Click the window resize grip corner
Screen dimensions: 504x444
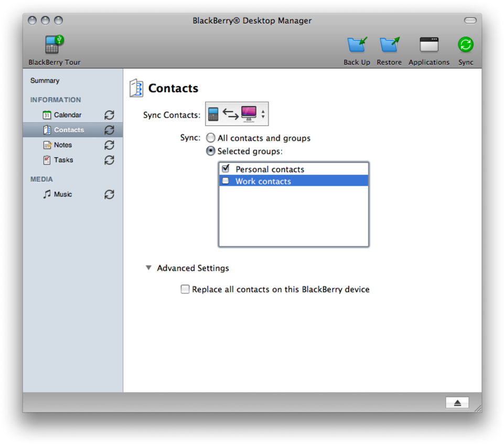click(x=478, y=409)
